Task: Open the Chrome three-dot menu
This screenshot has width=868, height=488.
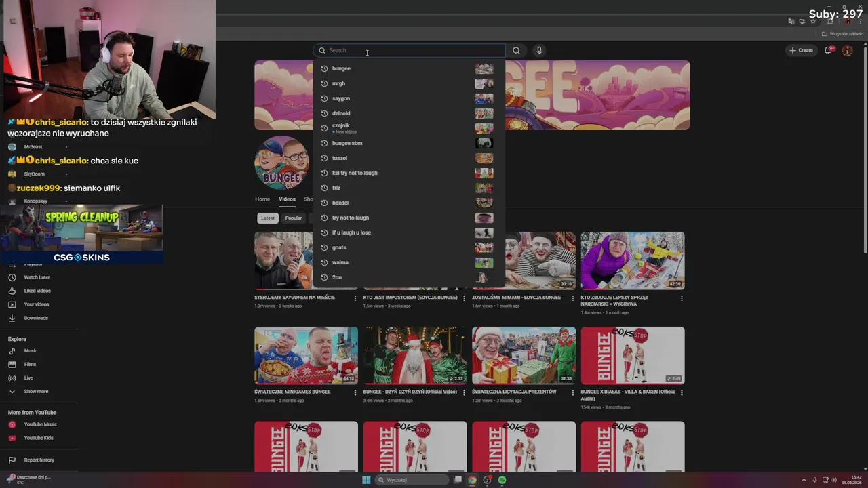Action: 860,22
